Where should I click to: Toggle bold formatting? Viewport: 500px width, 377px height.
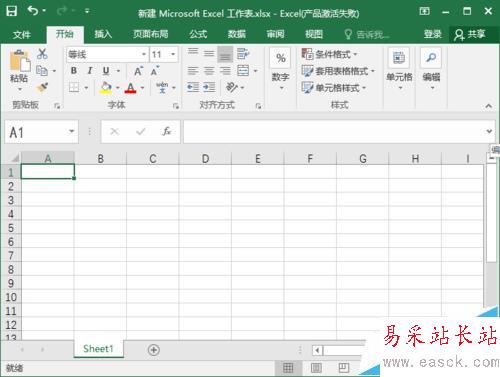click(74, 71)
